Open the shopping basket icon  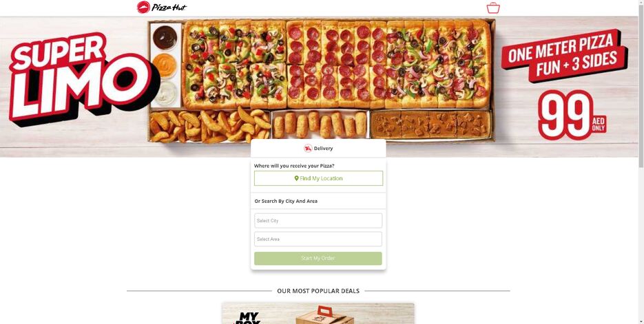click(493, 8)
